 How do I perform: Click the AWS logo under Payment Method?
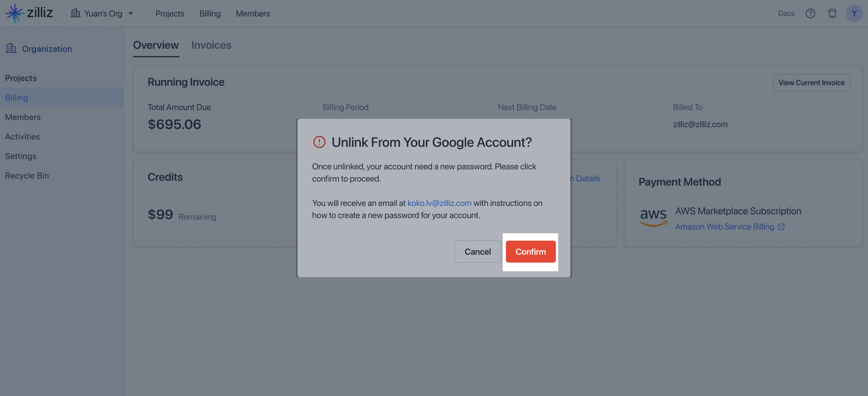(653, 217)
